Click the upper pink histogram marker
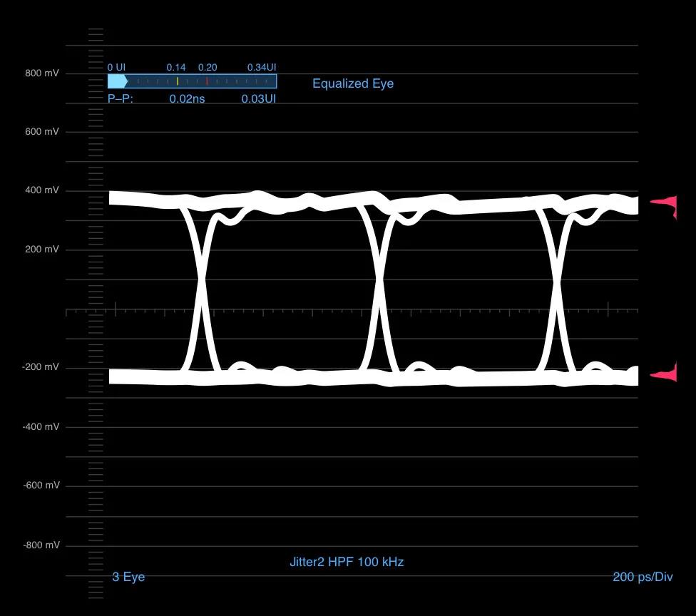696x616 pixels. 664,206
